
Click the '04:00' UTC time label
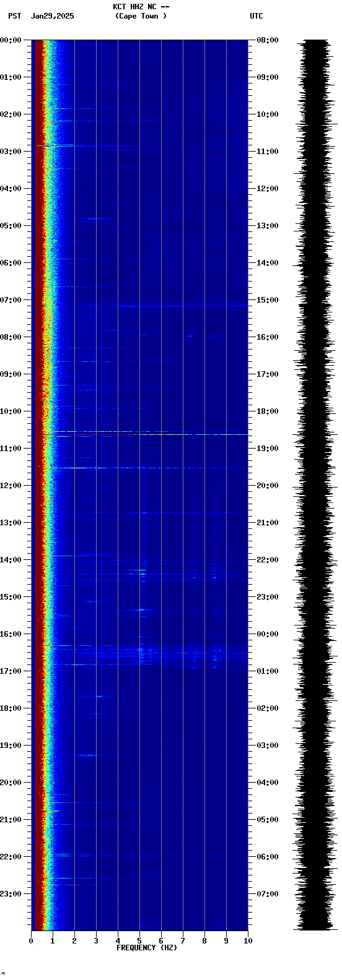pos(268,783)
